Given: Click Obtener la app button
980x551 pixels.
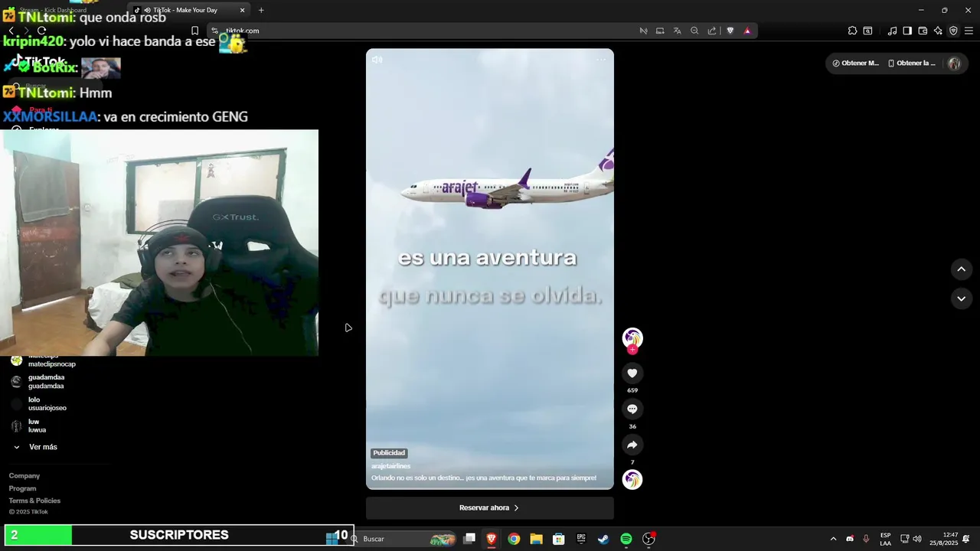Looking at the screenshot, I should (x=911, y=64).
